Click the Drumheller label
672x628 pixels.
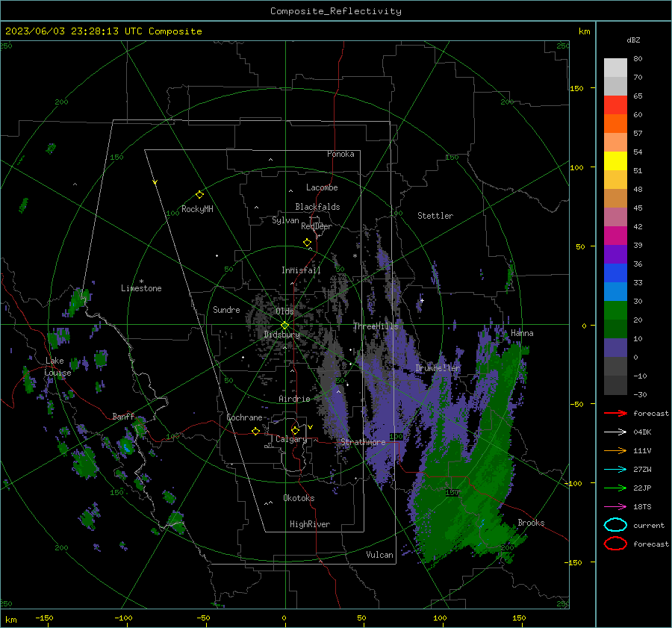[x=438, y=368]
